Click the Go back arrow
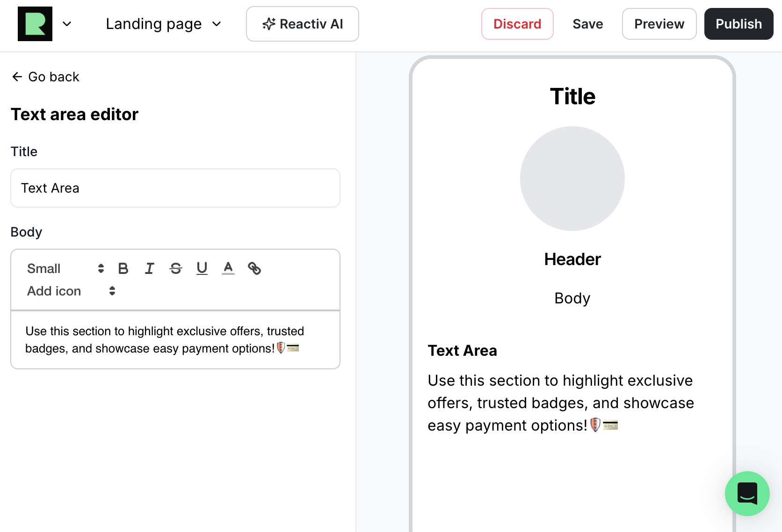The image size is (782, 532). [x=17, y=77]
